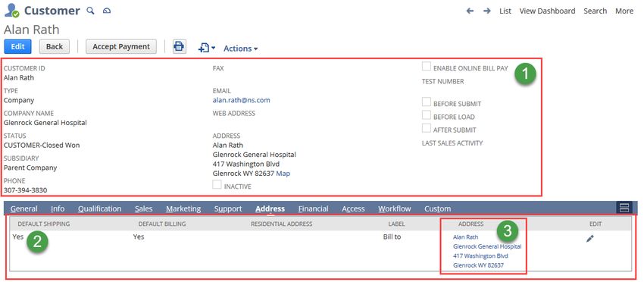Open alan.rath@ns.com email link
The width and height of the screenshot is (644, 282).
tap(241, 100)
